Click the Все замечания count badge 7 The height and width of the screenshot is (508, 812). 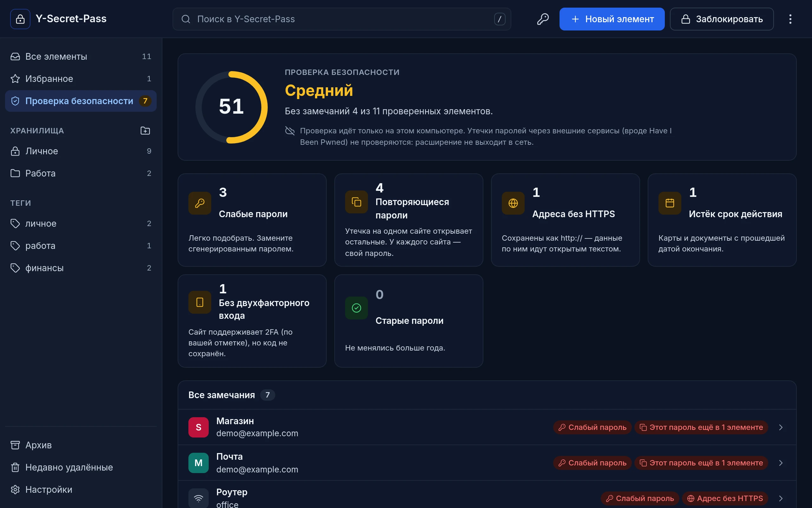pos(267,395)
